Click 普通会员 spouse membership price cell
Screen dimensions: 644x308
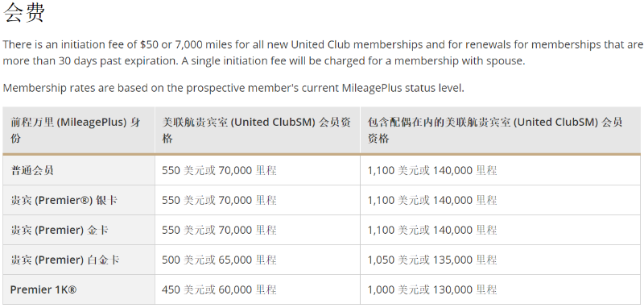(500, 170)
